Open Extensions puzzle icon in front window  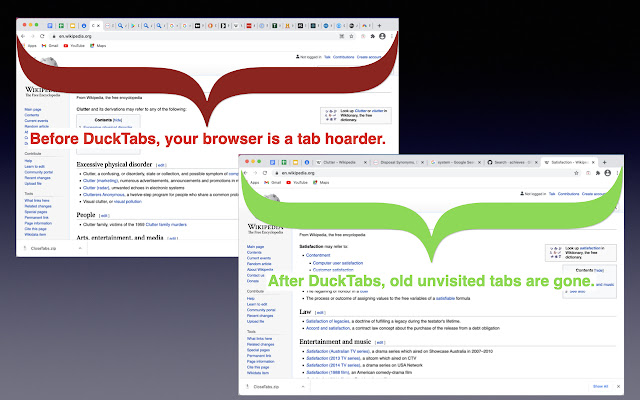(598, 173)
